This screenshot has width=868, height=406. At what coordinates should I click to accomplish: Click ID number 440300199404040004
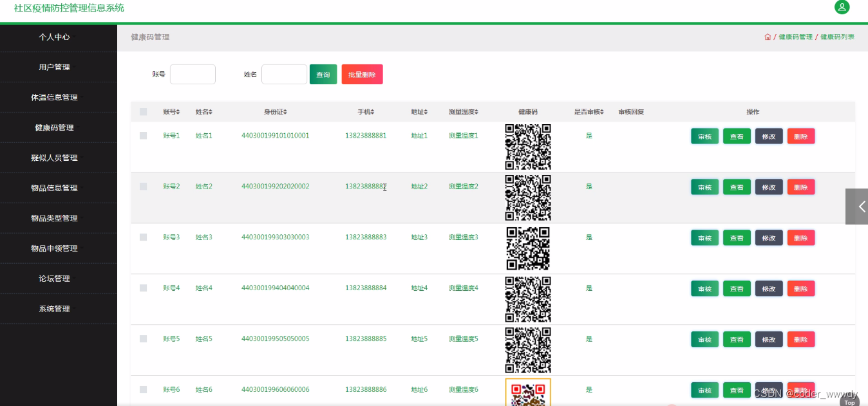(x=275, y=288)
